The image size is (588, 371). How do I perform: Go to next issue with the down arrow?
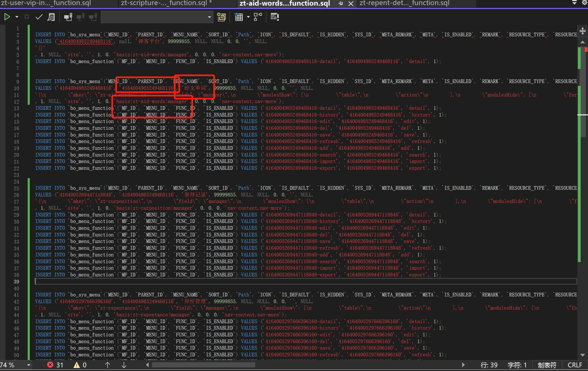(124, 365)
